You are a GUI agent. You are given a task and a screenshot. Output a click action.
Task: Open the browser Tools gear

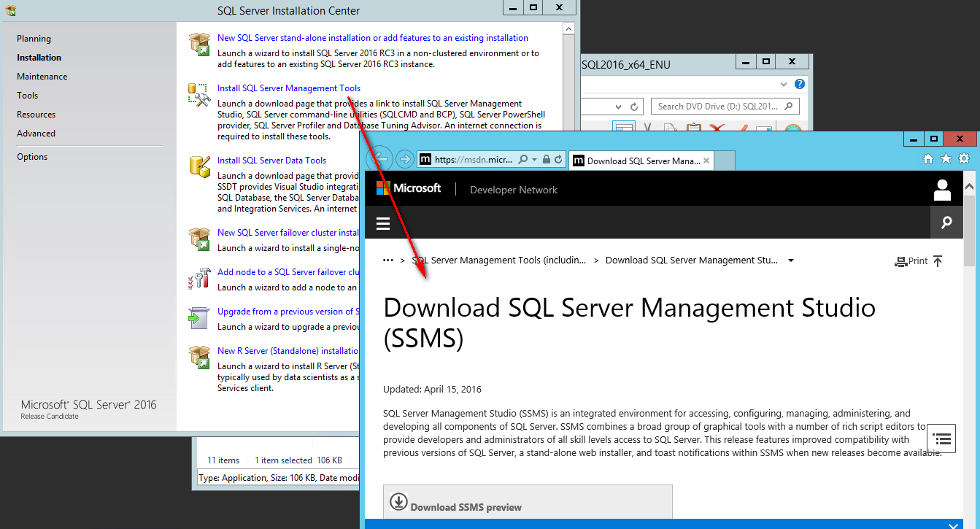964,158
